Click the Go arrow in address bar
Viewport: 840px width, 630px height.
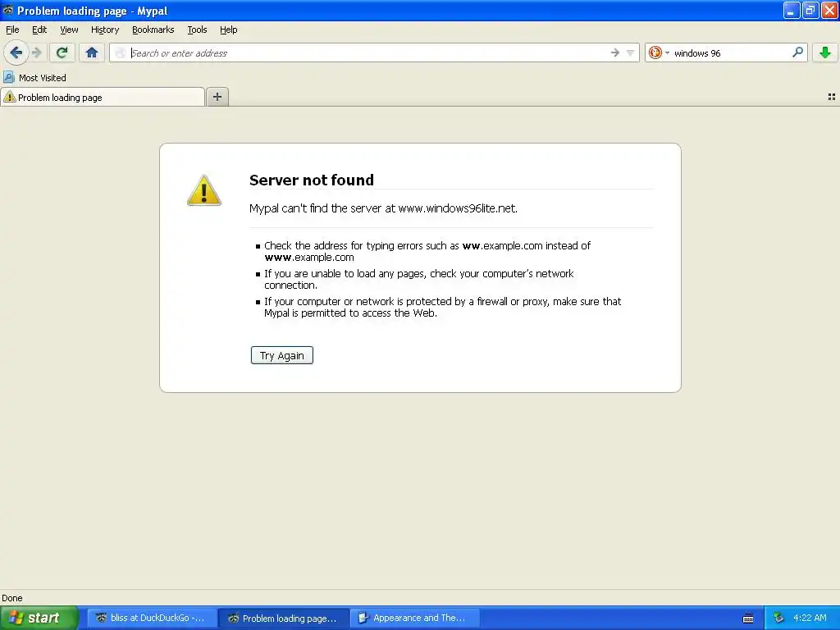click(615, 52)
